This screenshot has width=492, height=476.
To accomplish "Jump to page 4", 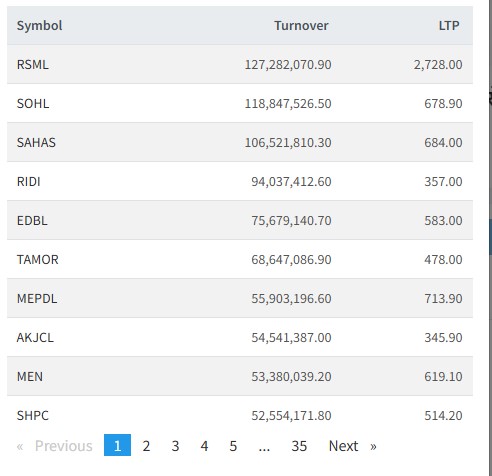I will [204, 446].
